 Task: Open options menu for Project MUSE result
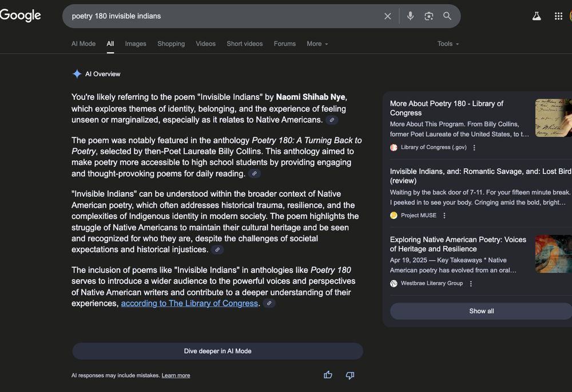click(444, 215)
